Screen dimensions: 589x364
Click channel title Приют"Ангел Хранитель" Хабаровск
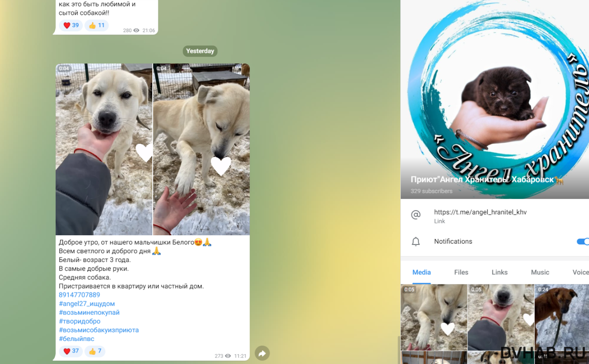click(x=487, y=180)
